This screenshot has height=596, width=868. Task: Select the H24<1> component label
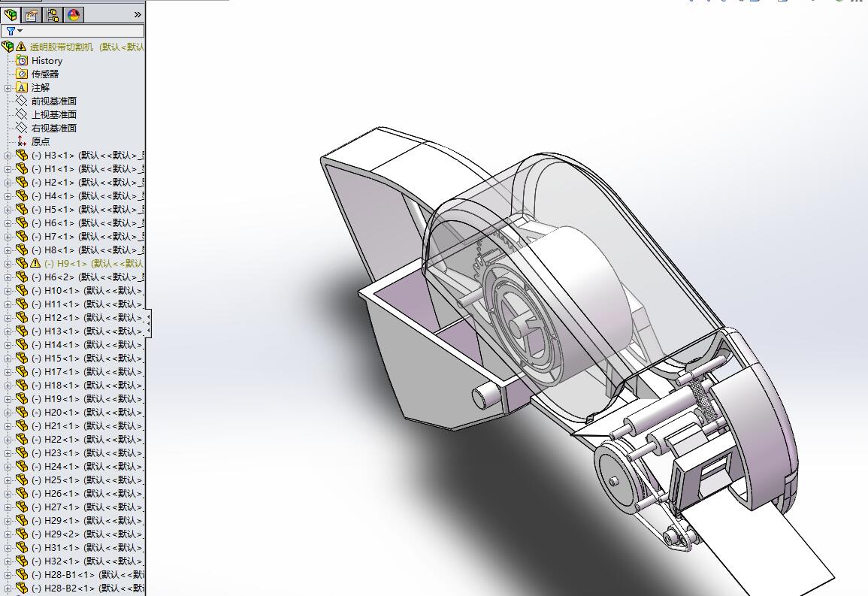click(87, 467)
